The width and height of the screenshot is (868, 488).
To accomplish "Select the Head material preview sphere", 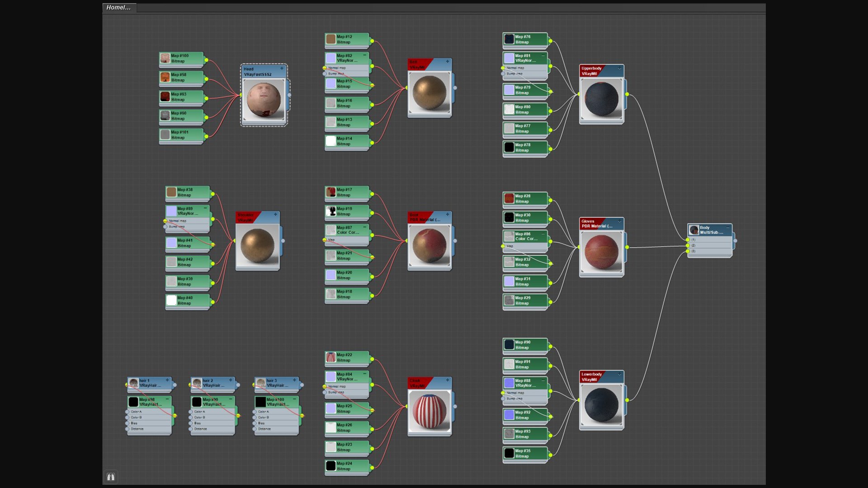I will click(264, 99).
